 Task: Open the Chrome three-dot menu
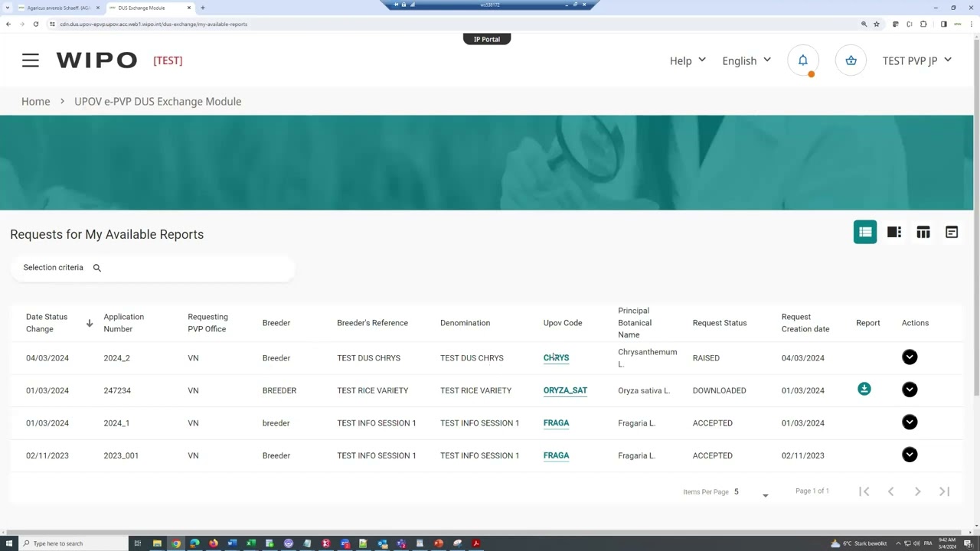pos(970,24)
